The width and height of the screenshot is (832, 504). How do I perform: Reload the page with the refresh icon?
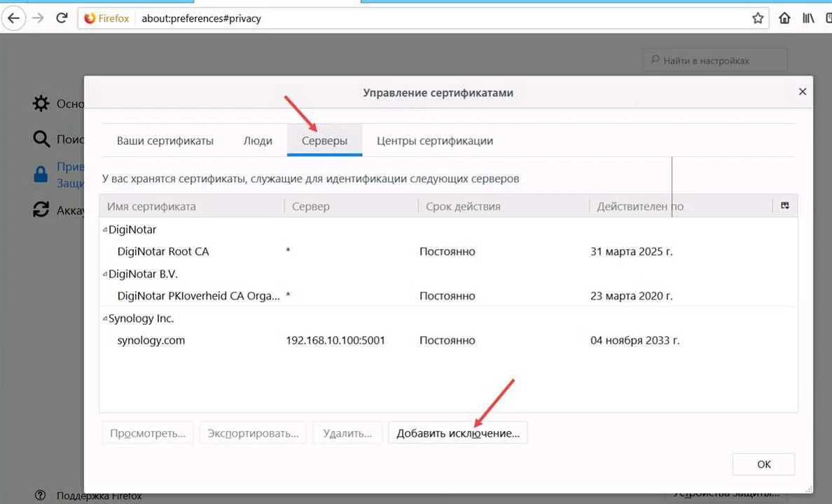(x=62, y=18)
